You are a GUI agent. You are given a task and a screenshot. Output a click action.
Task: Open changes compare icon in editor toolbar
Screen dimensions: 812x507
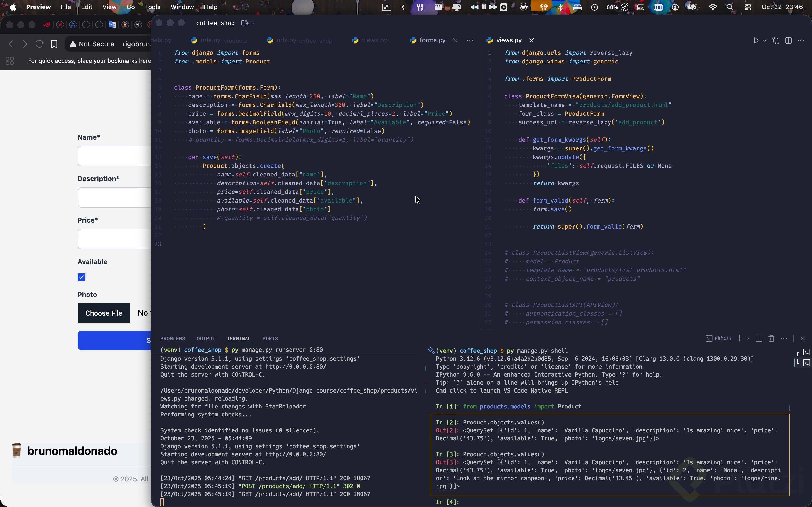[x=776, y=41]
